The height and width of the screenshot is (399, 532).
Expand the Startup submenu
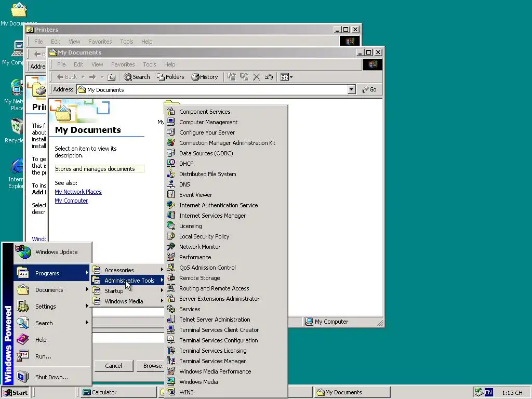[x=128, y=291]
